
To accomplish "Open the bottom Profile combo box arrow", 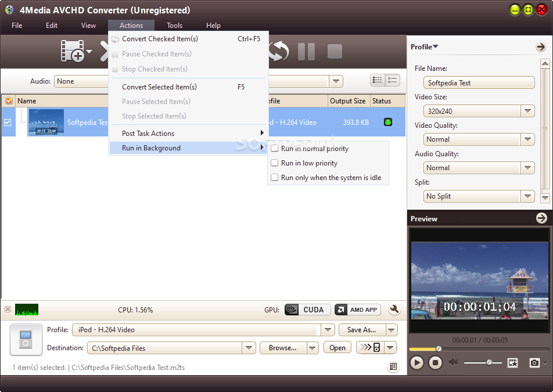I will point(328,330).
